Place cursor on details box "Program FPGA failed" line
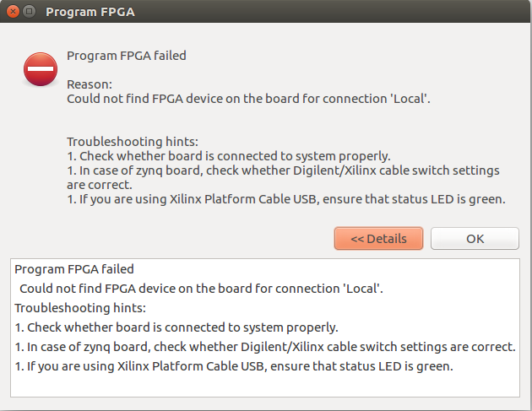Screen dimensions: 532x411 point(74,269)
